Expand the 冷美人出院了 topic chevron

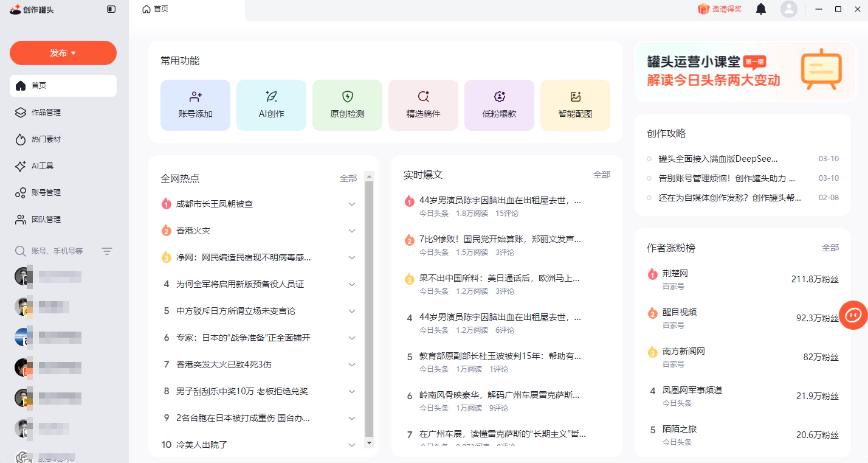click(x=352, y=445)
